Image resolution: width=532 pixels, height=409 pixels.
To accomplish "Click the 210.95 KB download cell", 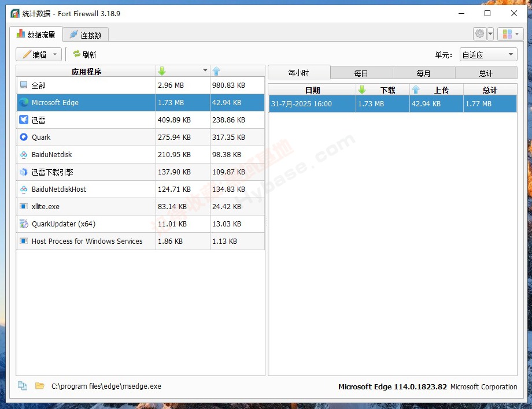I will pyautogui.click(x=183, y=154).
